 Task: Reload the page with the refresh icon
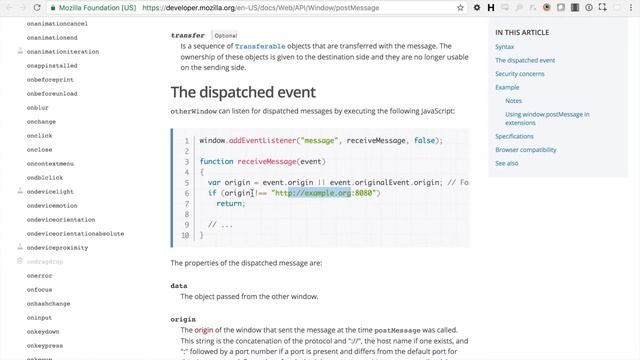[x=37, y=7]
